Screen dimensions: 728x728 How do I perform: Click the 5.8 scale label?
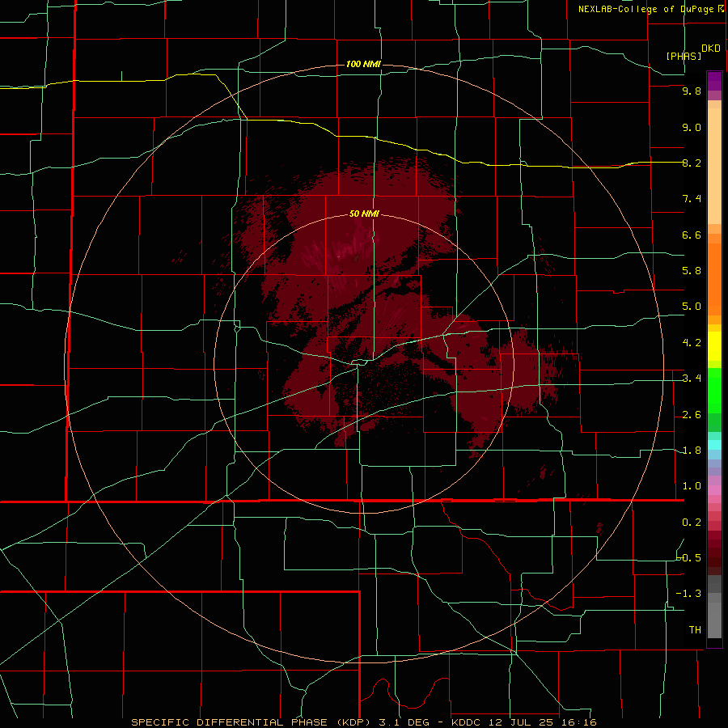pyautogui.click(x=692, y=271)
